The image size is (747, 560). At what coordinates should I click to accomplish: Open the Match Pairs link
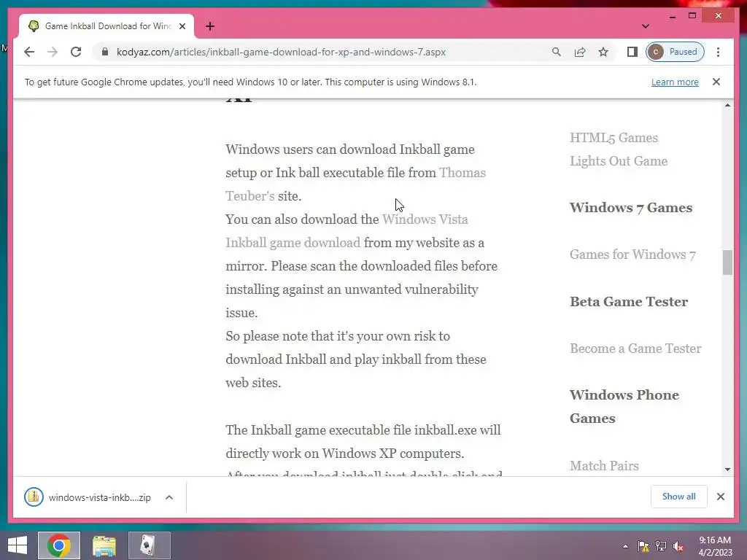(x=604, y=466)
